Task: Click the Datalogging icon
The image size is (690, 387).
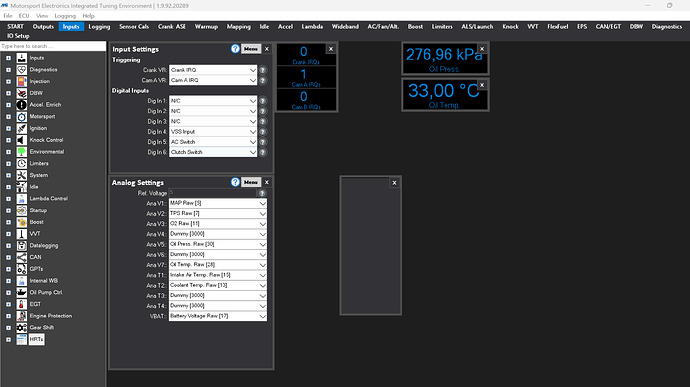Action: click(22, 246)
